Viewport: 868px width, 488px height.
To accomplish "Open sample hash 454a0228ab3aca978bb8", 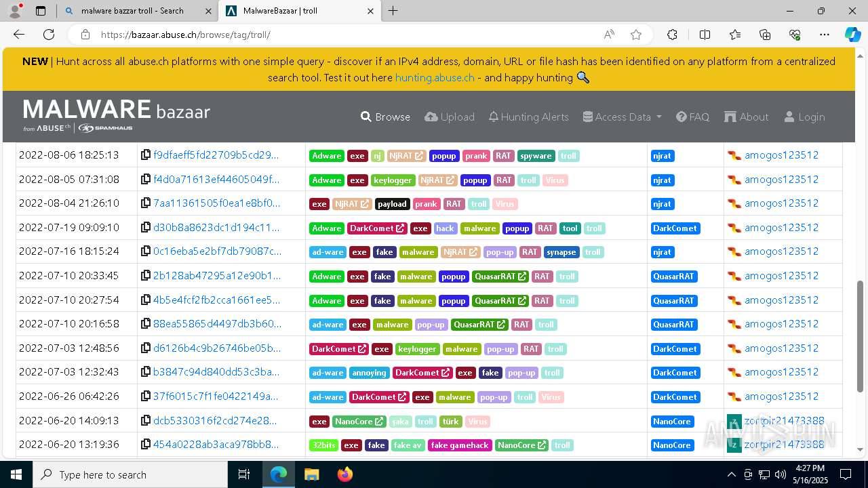I will [x=216, y=445].
